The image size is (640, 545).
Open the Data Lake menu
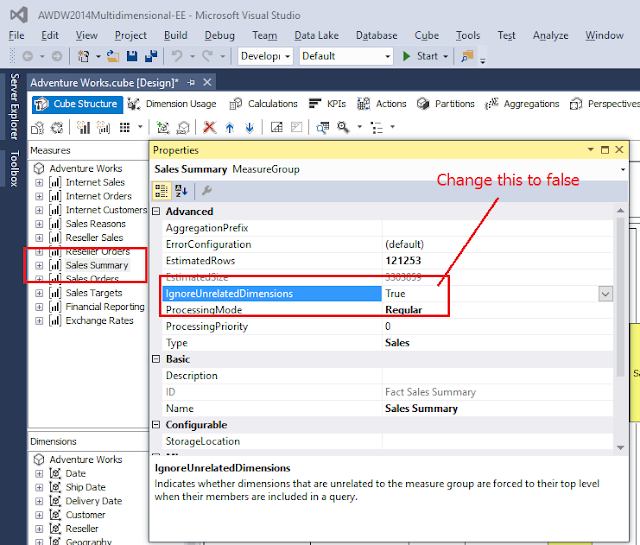pos(316,36)
